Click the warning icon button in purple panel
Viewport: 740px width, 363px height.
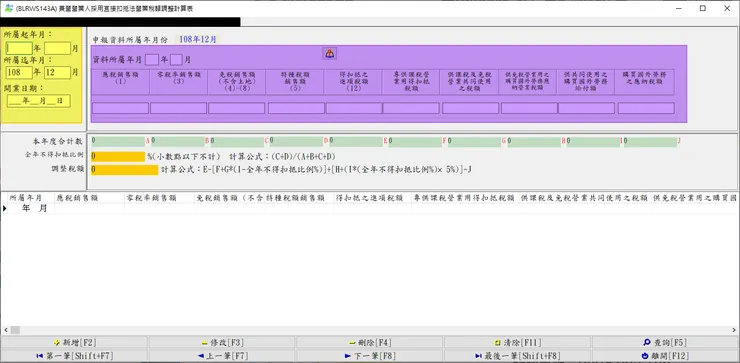pyautogui.click(x=329, y=53)
